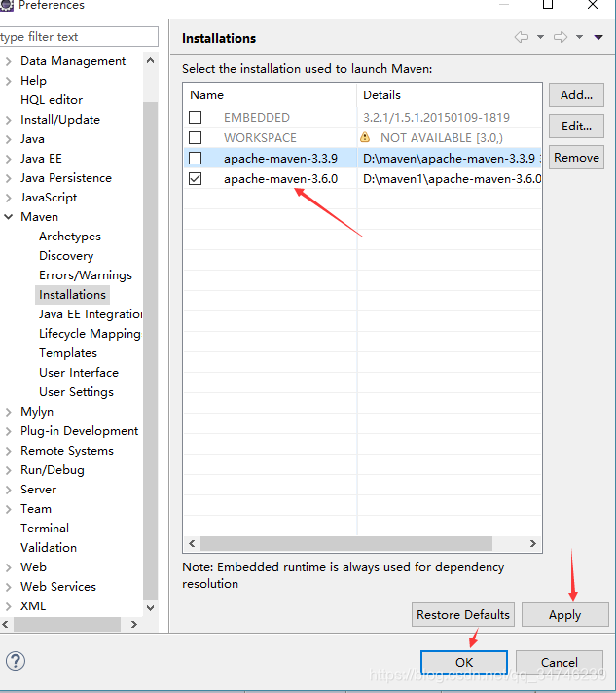Expand the Java Persistence node
Viewport: 616px width, 693px height.
tap(9, 178)
